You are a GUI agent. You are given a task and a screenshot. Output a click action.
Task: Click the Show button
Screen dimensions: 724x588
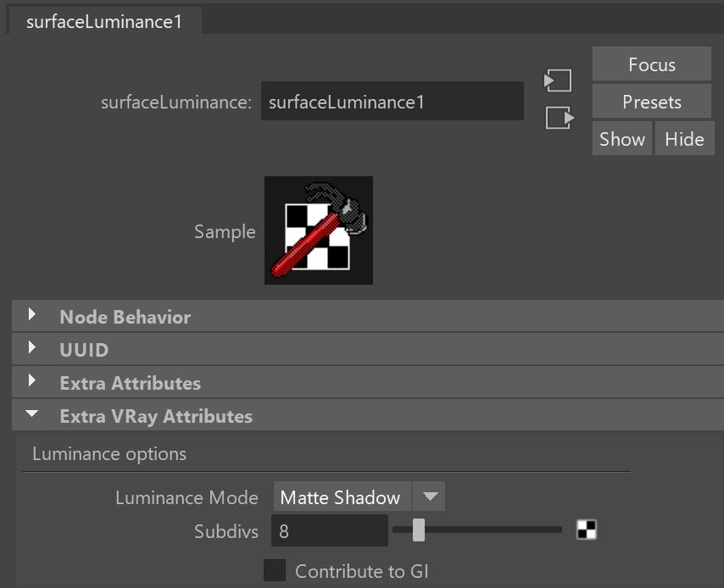click(x=622, y=138)
